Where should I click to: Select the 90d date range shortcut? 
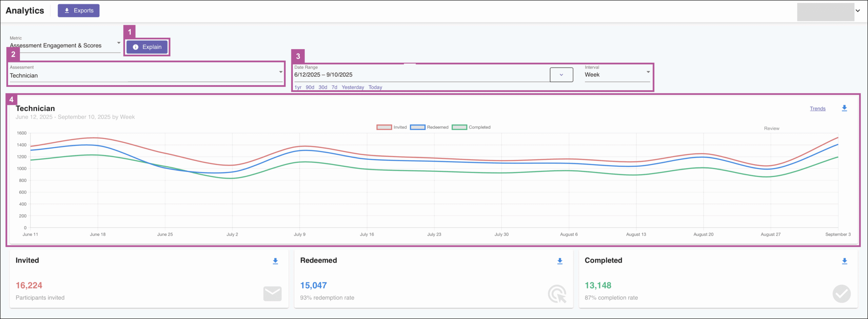(x=310, y=87)
